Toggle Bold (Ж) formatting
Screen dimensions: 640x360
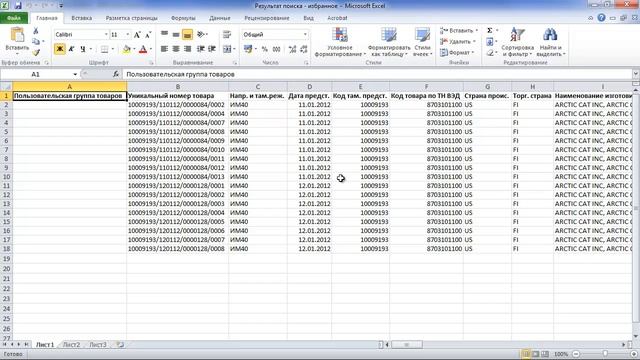(60, 49)
